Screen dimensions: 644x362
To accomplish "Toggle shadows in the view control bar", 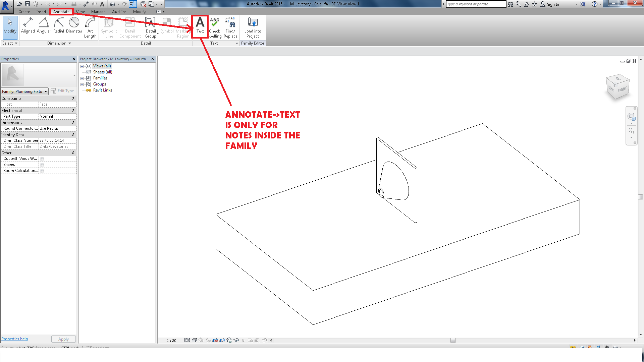I will point(208,340).
